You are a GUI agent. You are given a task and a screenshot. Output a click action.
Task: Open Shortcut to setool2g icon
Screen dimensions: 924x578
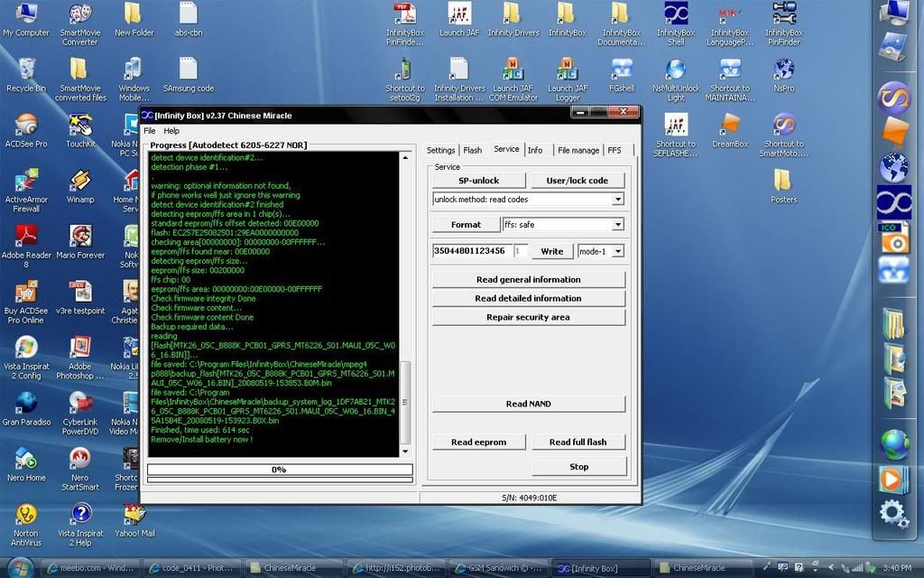[405, 79]
